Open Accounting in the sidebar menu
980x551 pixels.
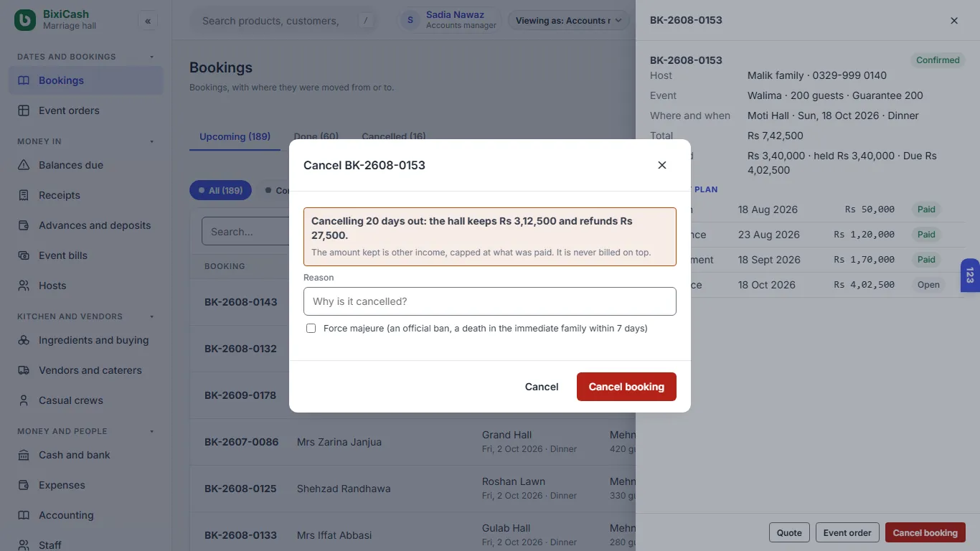(x=86, y=515)
